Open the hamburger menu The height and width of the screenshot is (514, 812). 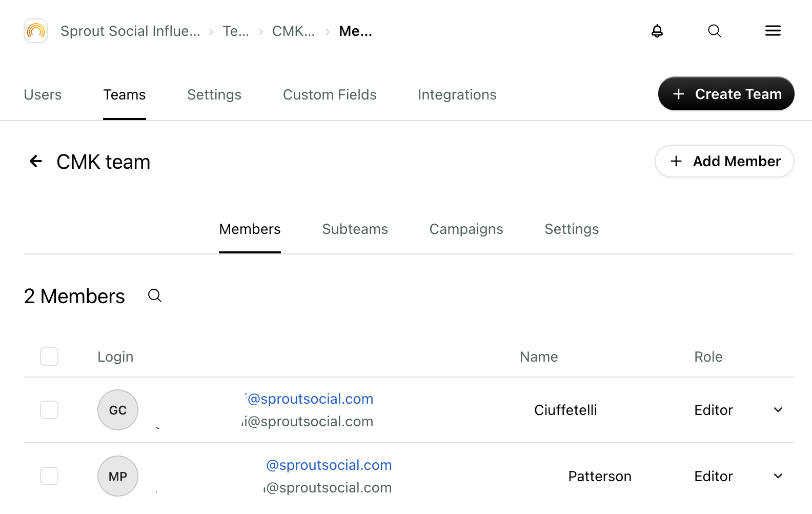coord(773,31)
